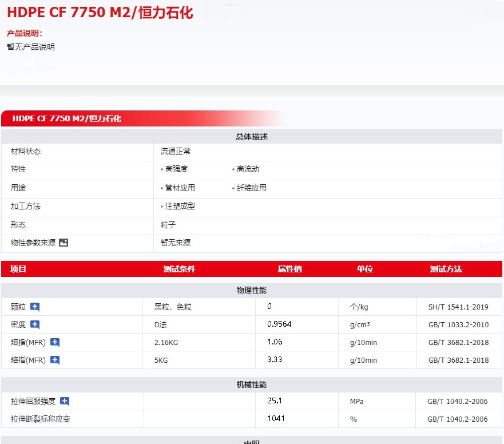Click the plus icon next to 密度
504x444 pixels.
coord(35,324)
